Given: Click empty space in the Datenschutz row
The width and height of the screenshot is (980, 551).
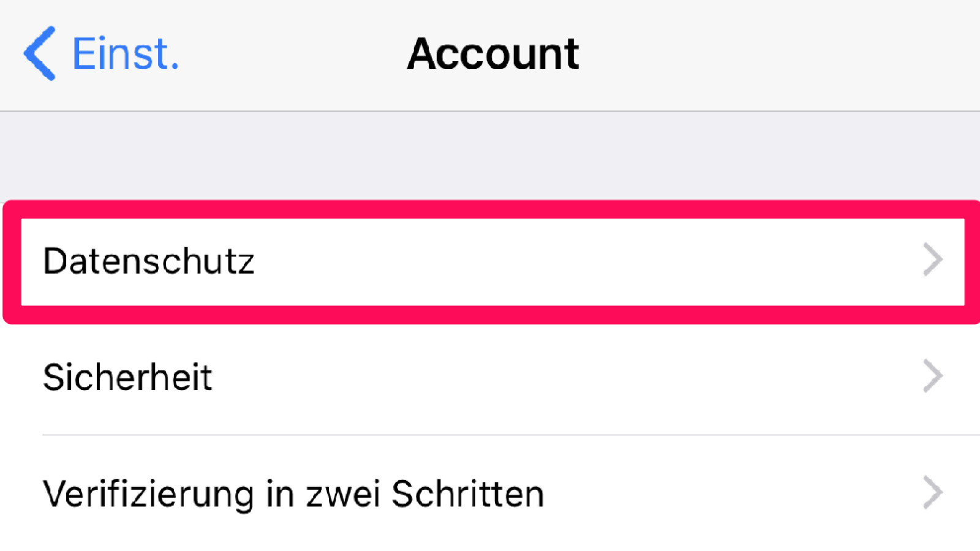Looking at the screenshot, I should point(551,261).
